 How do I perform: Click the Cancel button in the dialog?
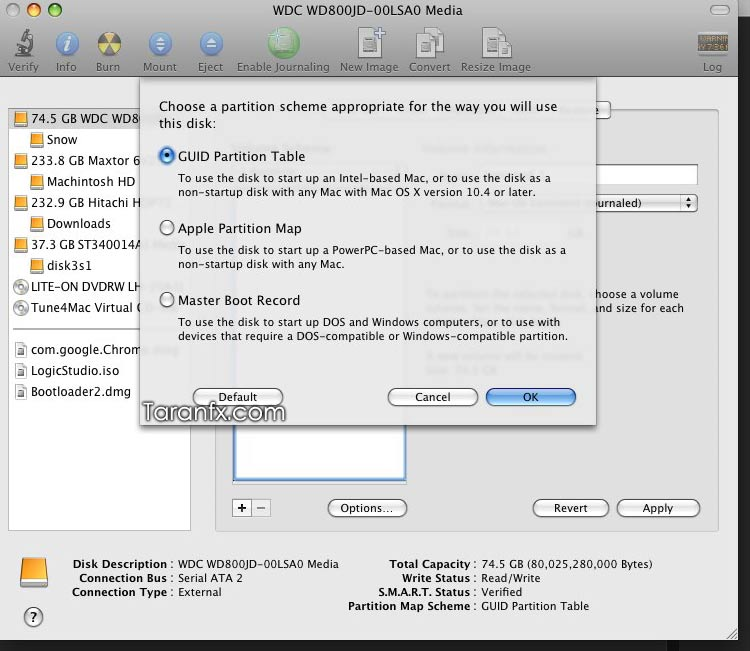click(x=432, y=397)
